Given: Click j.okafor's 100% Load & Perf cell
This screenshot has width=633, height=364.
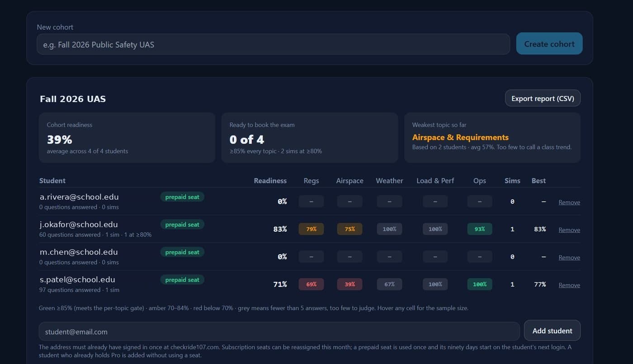Looking at the screenshot, I should 435,229.
